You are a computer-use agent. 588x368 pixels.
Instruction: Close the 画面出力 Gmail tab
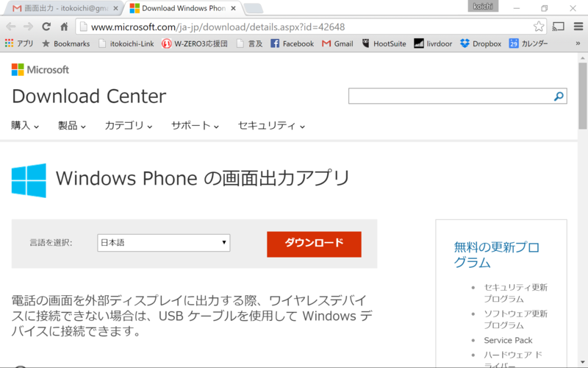coord(115,8)
